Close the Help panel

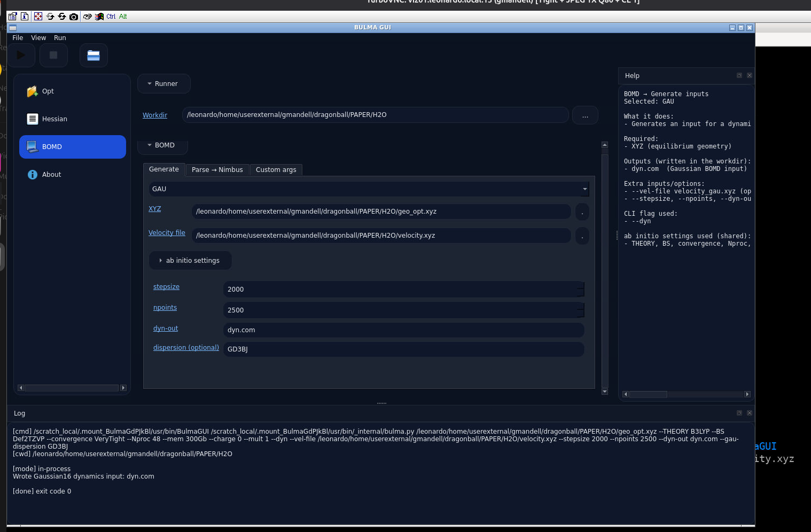(750, 75)
